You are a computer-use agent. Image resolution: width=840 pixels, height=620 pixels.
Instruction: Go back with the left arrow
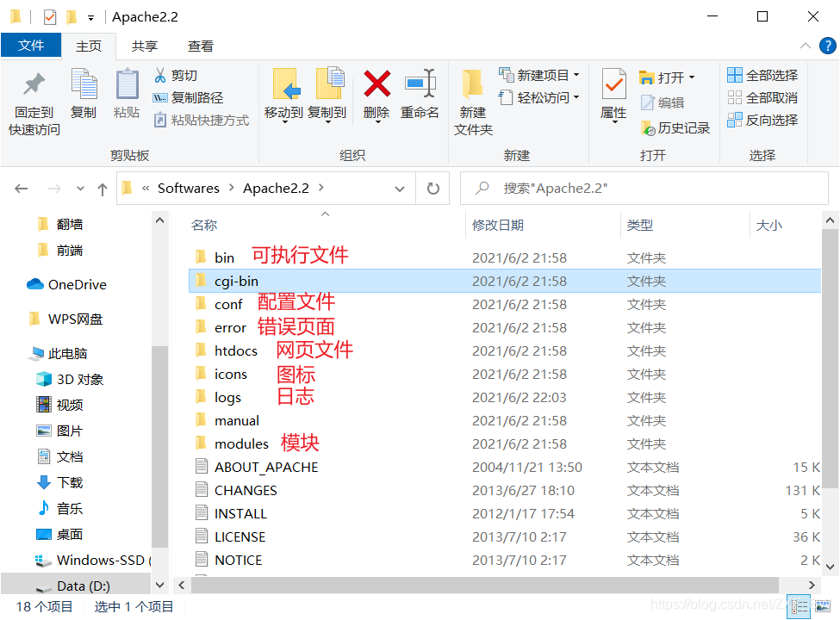coord(22,189)
